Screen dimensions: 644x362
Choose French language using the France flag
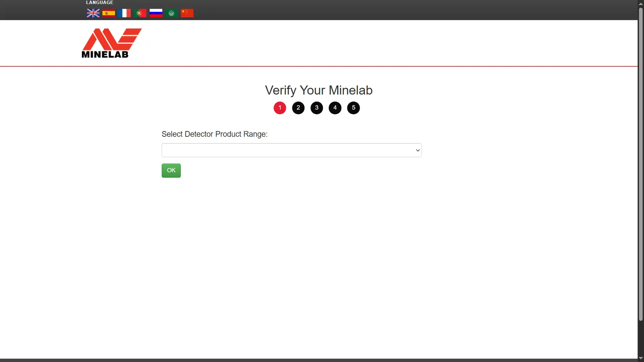click(x=124, y=13)
